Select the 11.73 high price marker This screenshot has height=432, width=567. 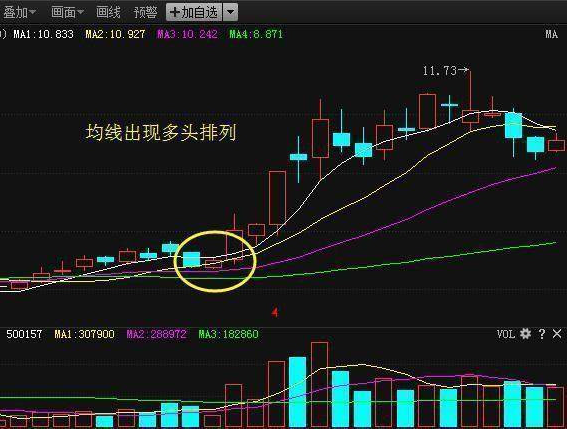446,70
